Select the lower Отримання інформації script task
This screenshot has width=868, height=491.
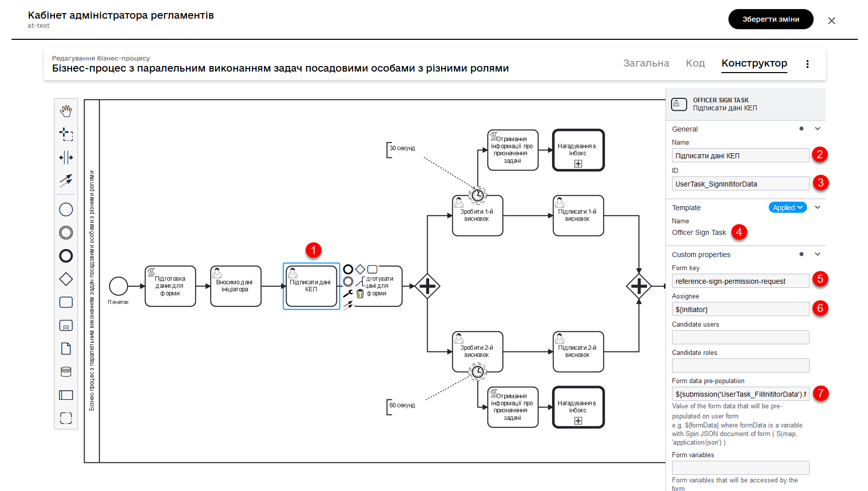(x=513, y=407)
